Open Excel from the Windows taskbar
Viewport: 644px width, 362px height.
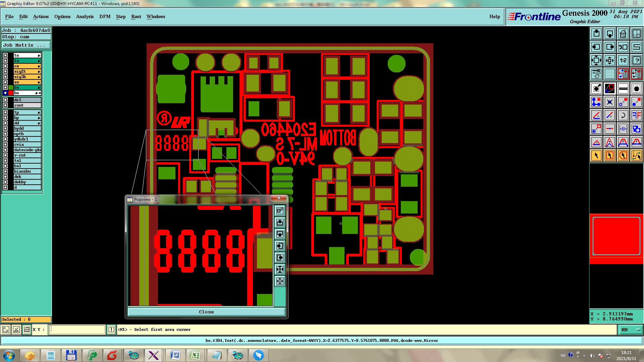coord(195,355)
